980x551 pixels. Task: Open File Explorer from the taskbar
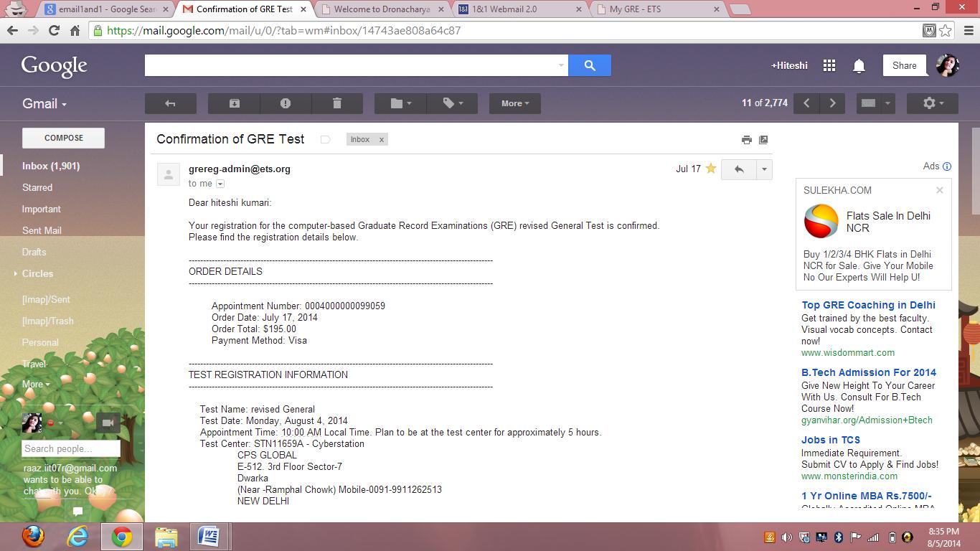(166, 536)
